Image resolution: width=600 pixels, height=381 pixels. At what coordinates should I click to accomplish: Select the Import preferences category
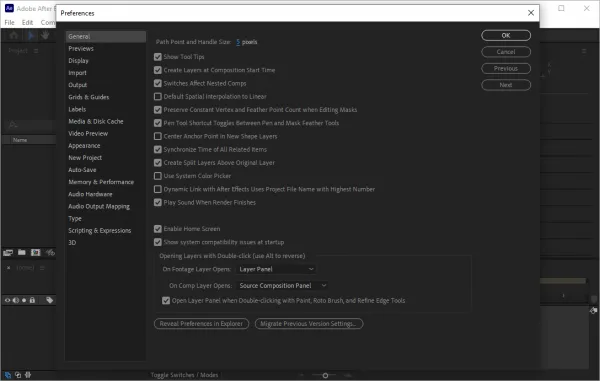[x=105, y=73]
